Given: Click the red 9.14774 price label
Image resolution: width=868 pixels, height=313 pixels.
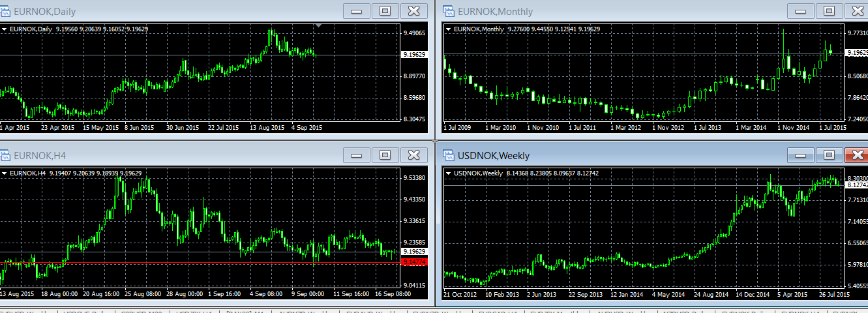Looking at the screenshot, I should [x=414, y=262].
